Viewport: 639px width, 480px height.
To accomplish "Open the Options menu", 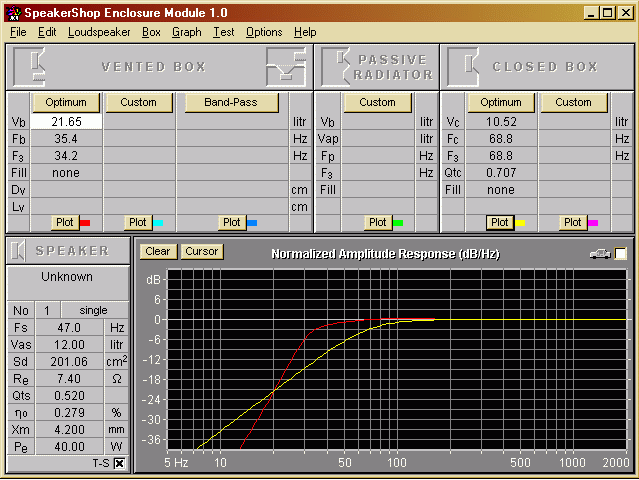I will (264, 32).
